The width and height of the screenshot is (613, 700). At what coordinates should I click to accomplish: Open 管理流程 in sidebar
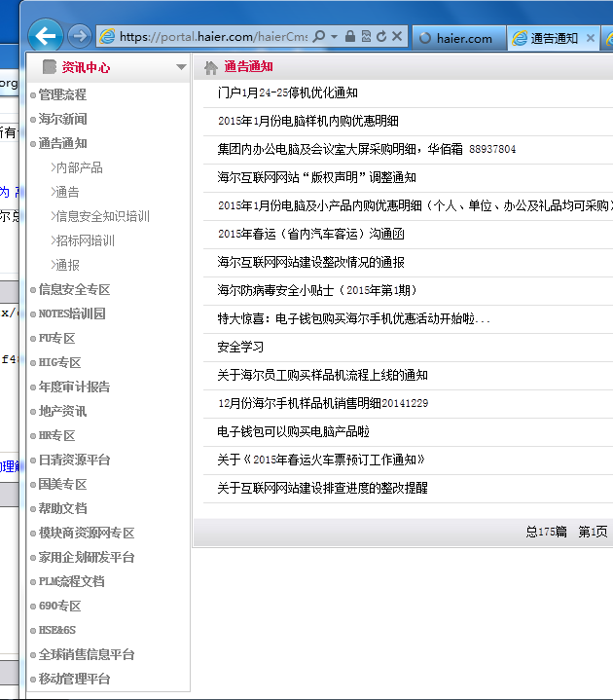coord(62,94)
